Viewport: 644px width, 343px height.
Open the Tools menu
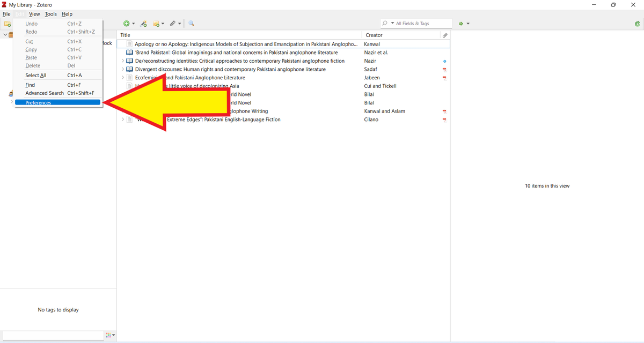pos(50,14)
